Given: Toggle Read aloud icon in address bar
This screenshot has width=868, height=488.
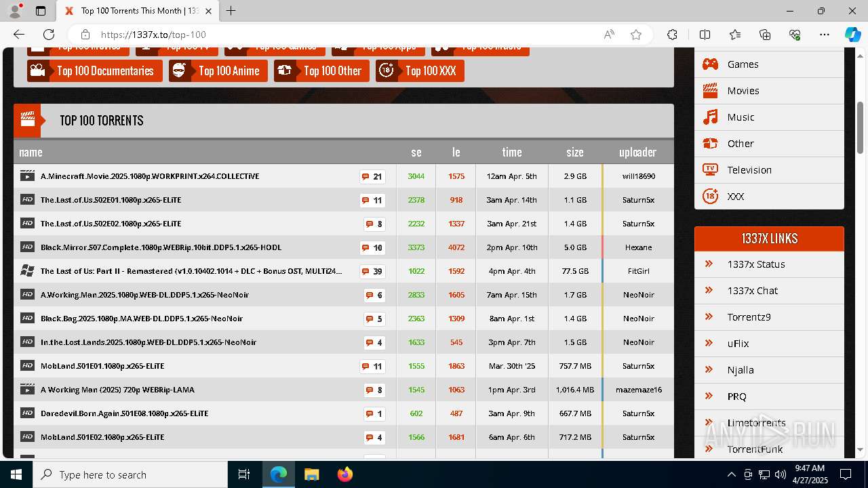Looking at the screenshot, I should click(x=609, y=35).
